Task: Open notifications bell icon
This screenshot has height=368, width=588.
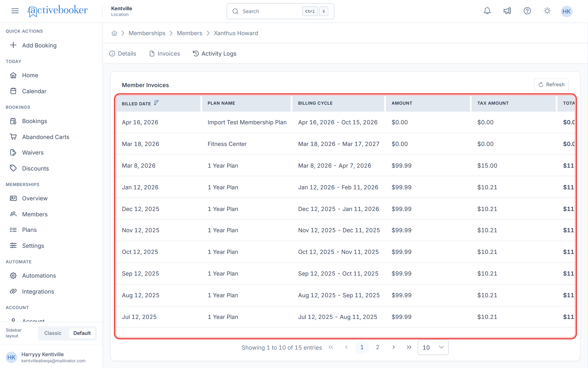Action: [x=487, y=11]
